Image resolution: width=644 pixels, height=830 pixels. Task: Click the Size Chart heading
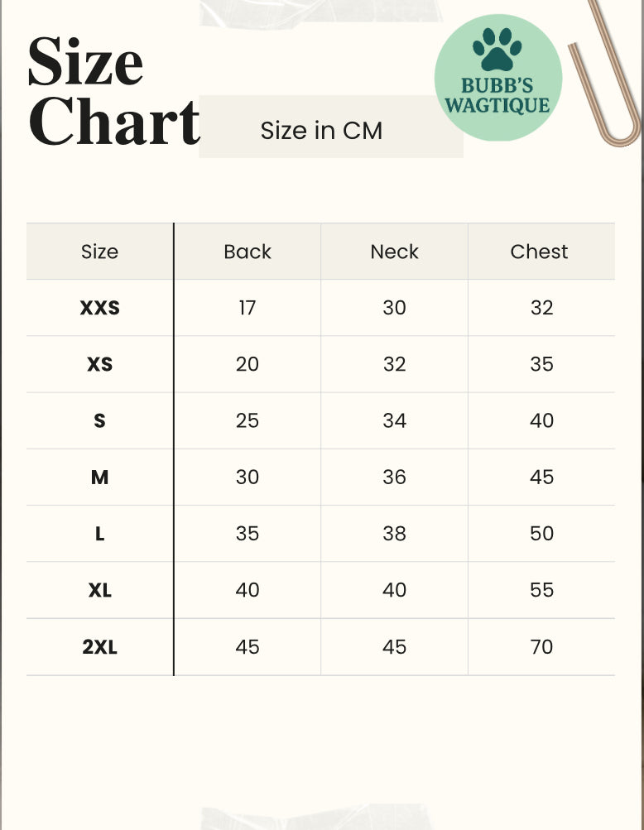113,91
